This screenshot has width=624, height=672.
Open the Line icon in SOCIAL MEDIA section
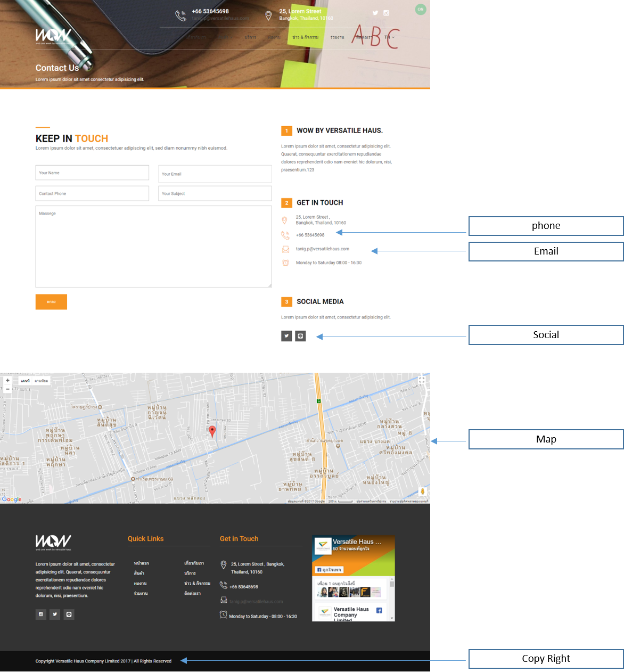pyautogui.click(x=300, y=336)
